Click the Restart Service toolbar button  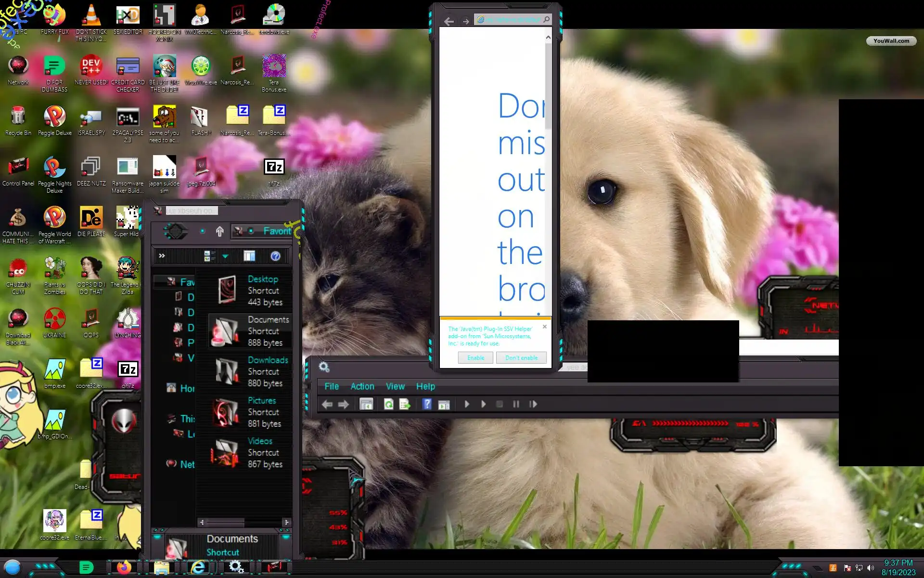click(x=533, y=404)
